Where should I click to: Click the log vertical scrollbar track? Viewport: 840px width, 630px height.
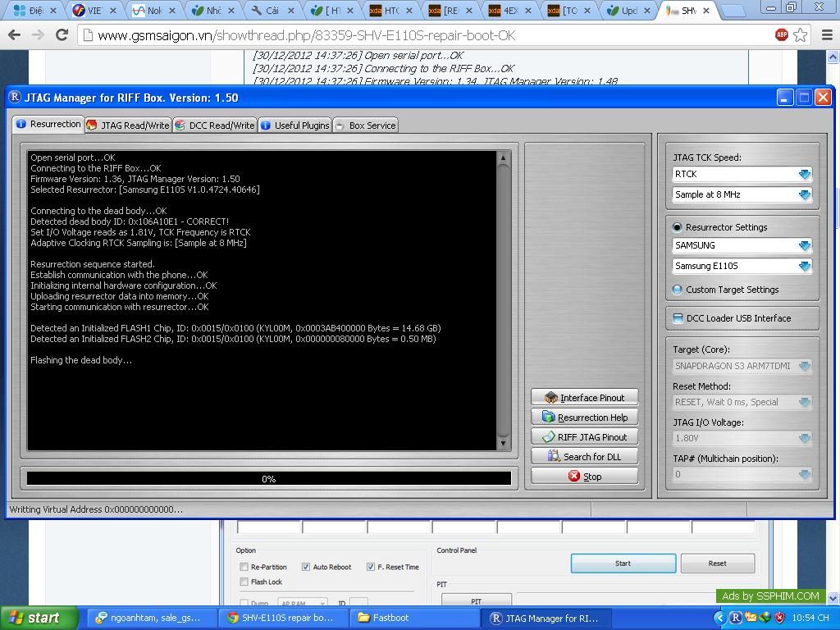pos(503,300)
